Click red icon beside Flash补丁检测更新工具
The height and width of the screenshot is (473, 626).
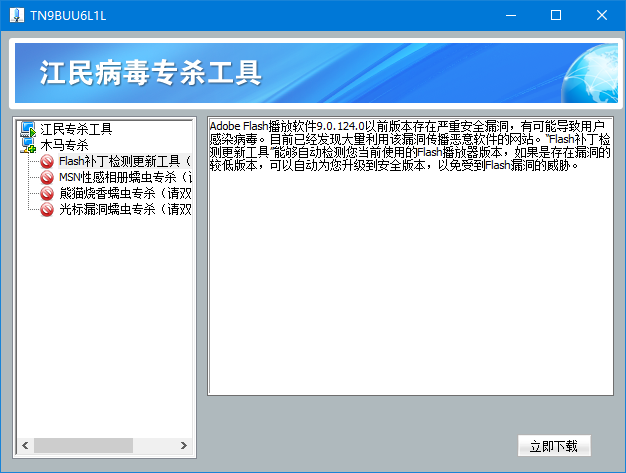pyautogui.click(x=47, y=161)
